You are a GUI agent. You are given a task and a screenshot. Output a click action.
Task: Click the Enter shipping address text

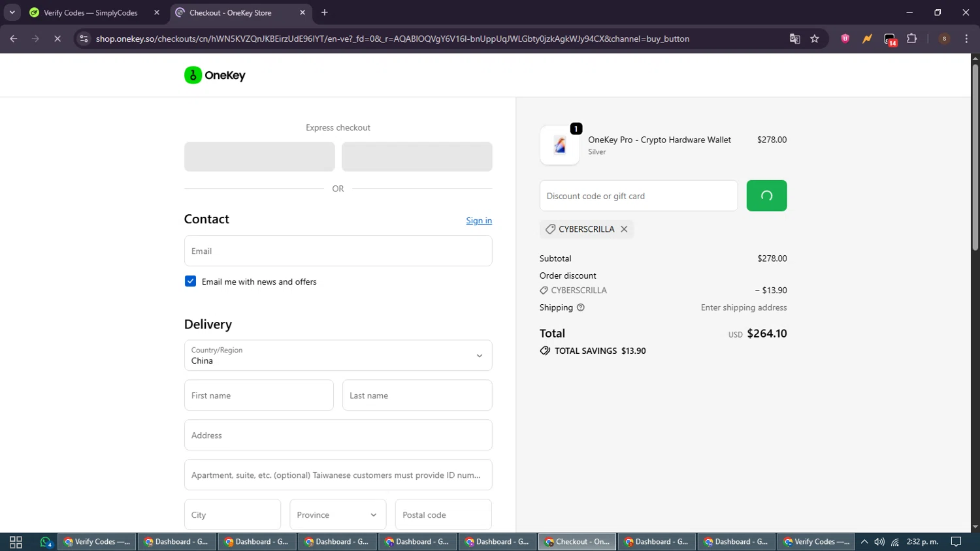click(743, 307)
